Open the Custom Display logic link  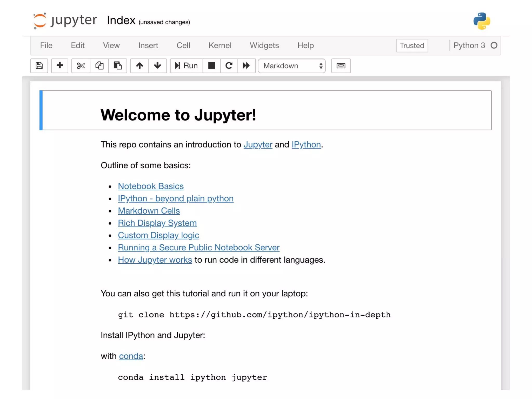[158, 235]
